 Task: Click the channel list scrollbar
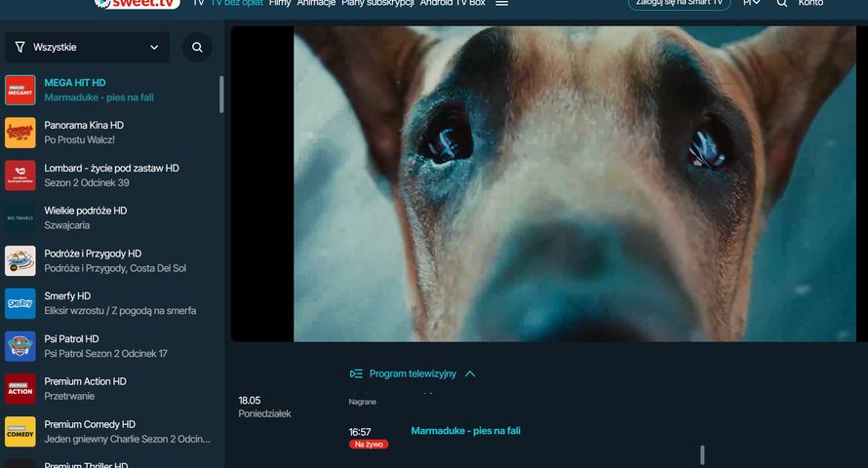coord(221,95)
